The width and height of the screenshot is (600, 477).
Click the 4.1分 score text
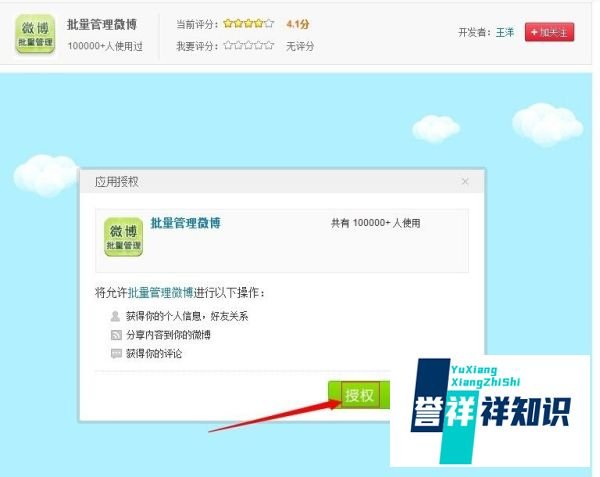coord(298,24)
